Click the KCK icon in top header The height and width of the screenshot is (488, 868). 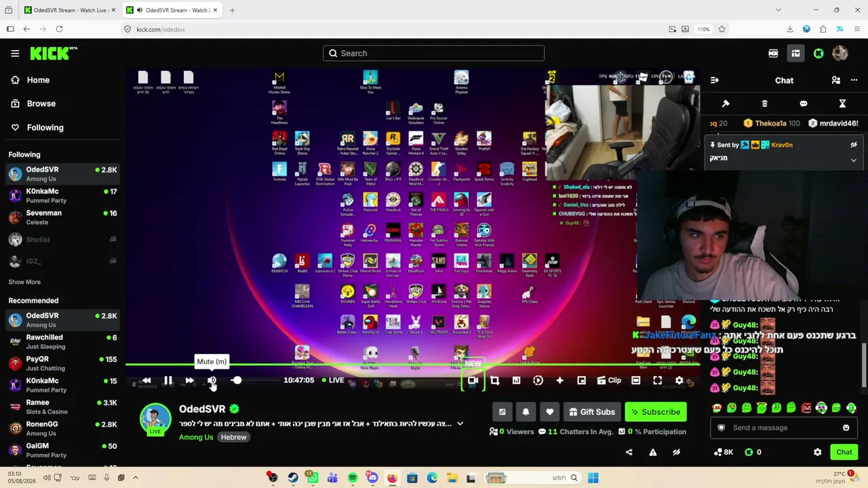click(773, 53)
